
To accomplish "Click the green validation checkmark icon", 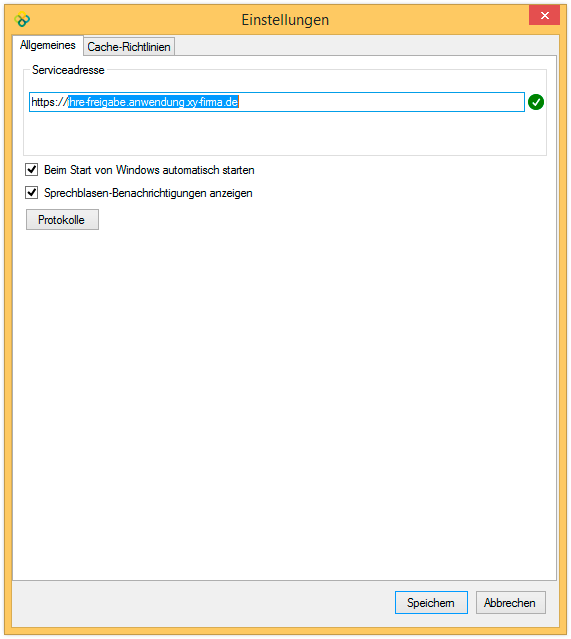I will [536, 102].
